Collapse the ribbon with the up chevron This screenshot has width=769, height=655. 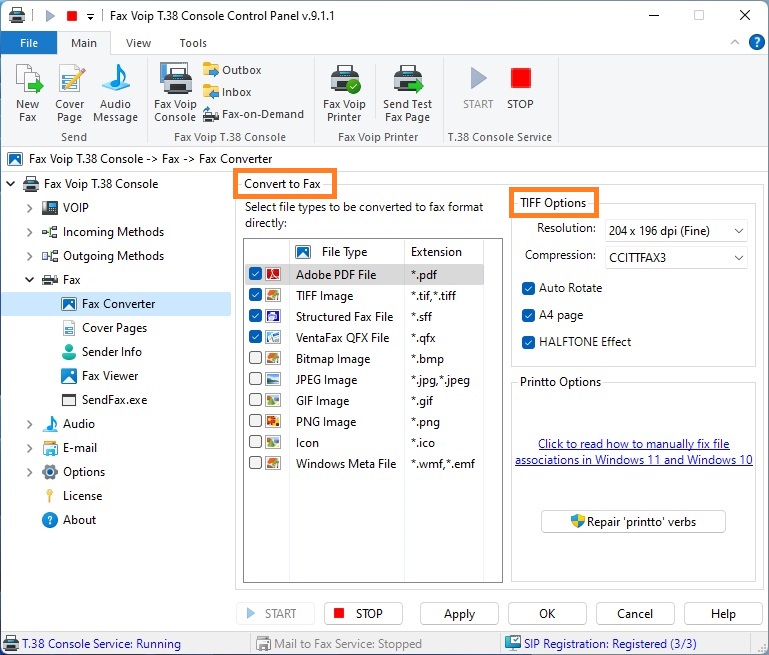(735, 42)
